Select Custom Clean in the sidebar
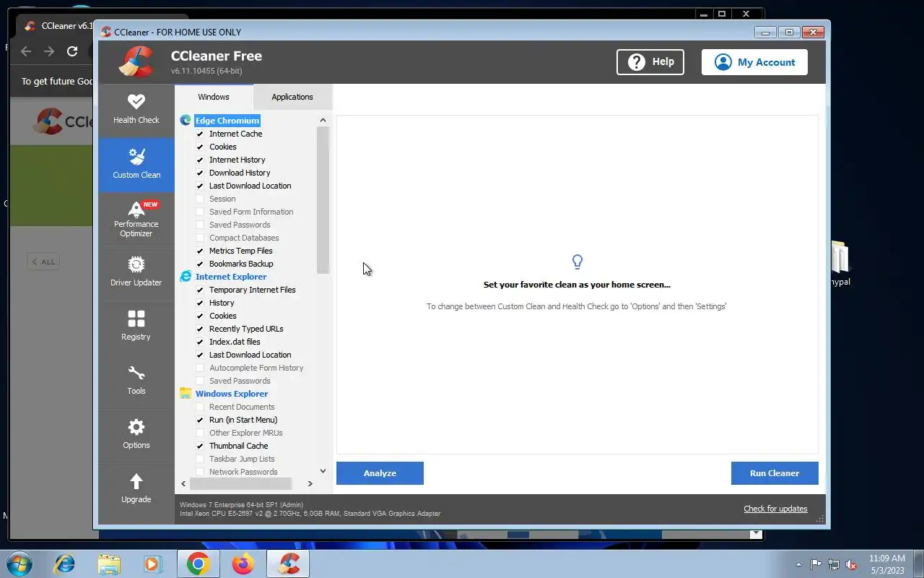This screenshot has width=924, height=578. (x=136, y=165)
